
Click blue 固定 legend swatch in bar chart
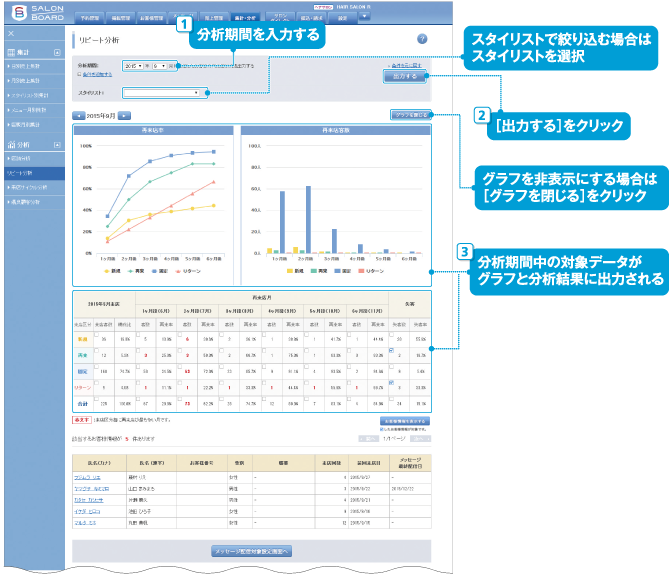click(x=337, y=271)
